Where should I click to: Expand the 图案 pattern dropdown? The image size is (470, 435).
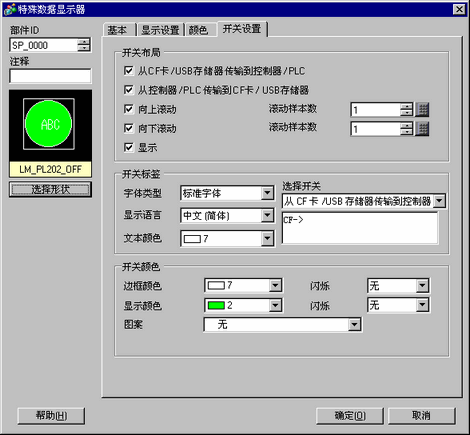pyautogui.click(x=283, y=324)
